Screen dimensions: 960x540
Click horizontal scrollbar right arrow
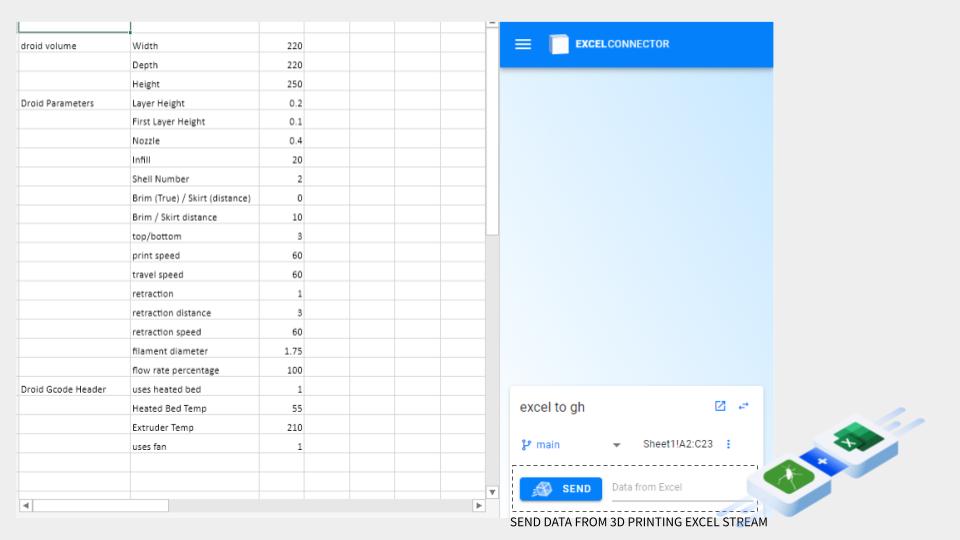(479, 505)
